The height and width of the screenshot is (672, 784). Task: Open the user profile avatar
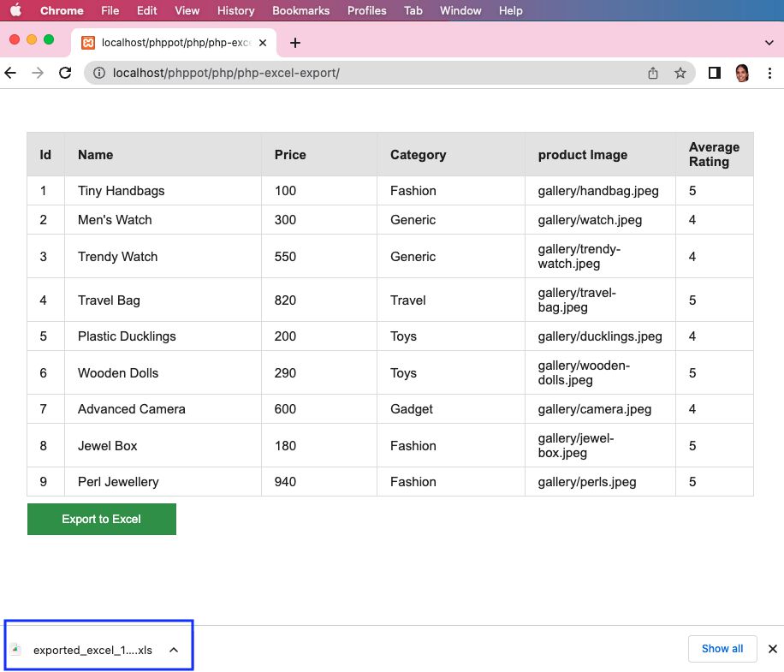point(742,73)
